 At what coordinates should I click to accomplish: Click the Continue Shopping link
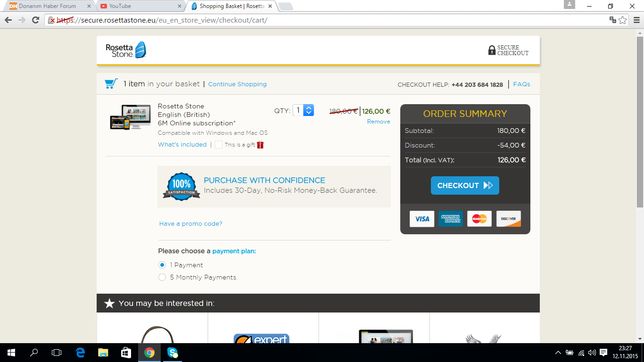[237, 84]
